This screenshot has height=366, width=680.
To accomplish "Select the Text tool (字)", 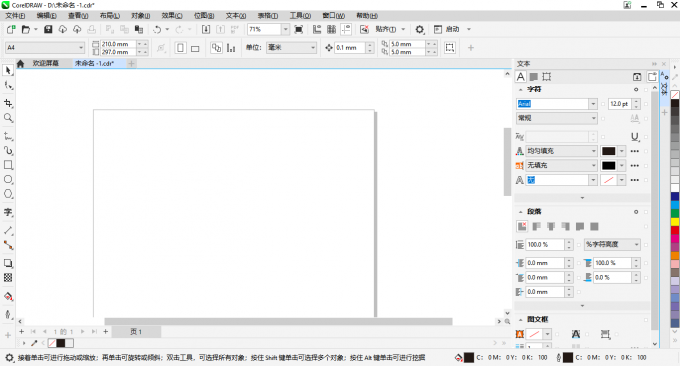I will (8, 212).
